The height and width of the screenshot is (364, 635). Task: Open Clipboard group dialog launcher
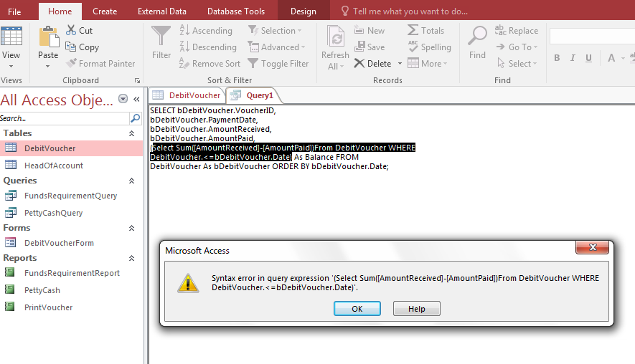(137, 80)
